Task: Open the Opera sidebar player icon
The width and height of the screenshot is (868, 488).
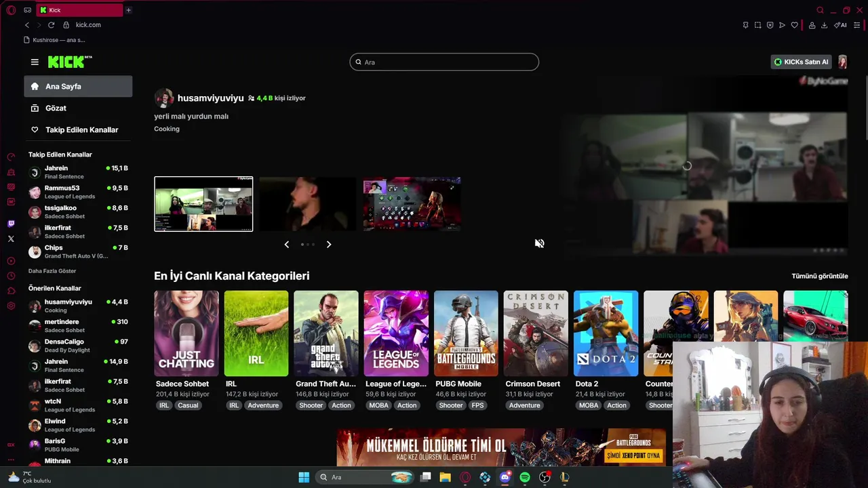Action: pyautogui.click(x=11, y=261)
